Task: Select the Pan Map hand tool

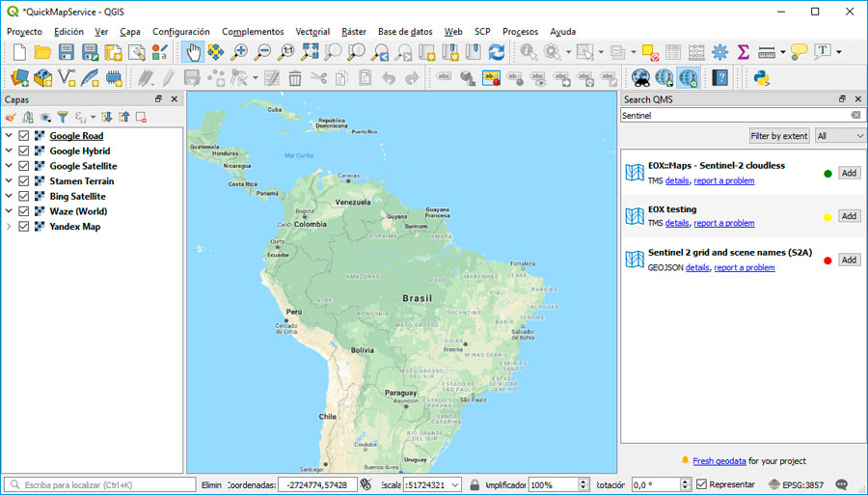Action: click(193, 53)
